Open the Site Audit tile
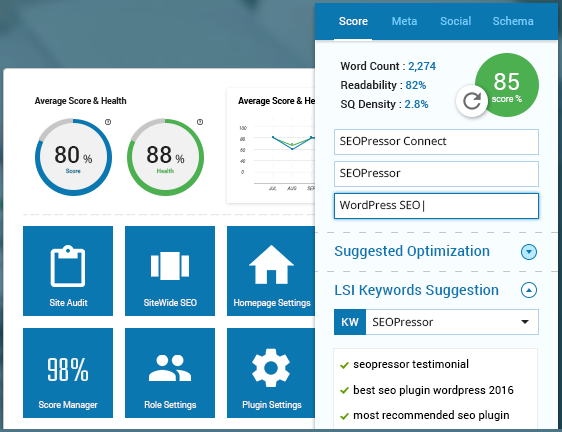 (x=68, y=271)
